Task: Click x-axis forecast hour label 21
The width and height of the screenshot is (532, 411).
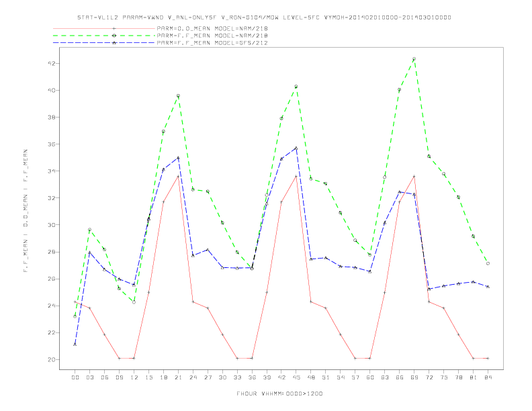Action: pos(178,377)
